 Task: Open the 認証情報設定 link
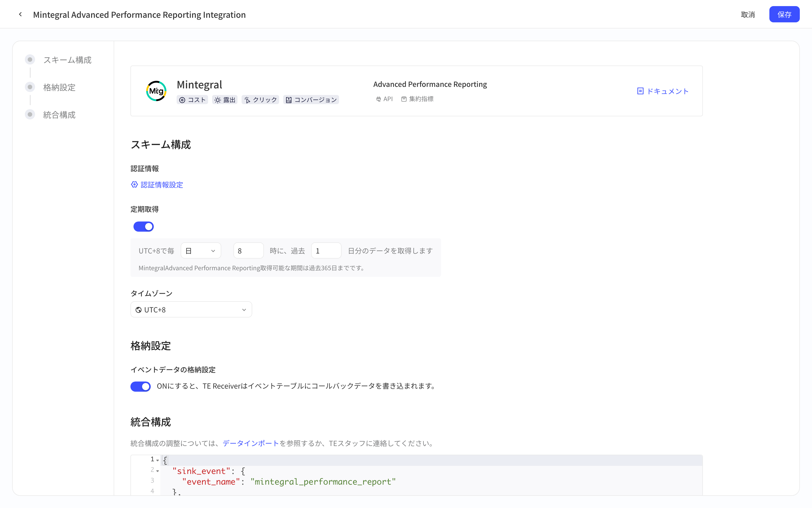[162, 185]
